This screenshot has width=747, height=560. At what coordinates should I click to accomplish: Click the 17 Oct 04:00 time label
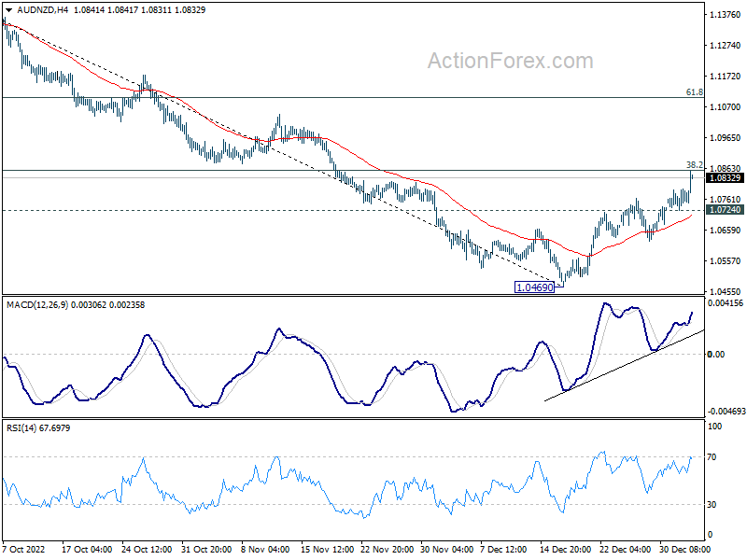point(87,549)
